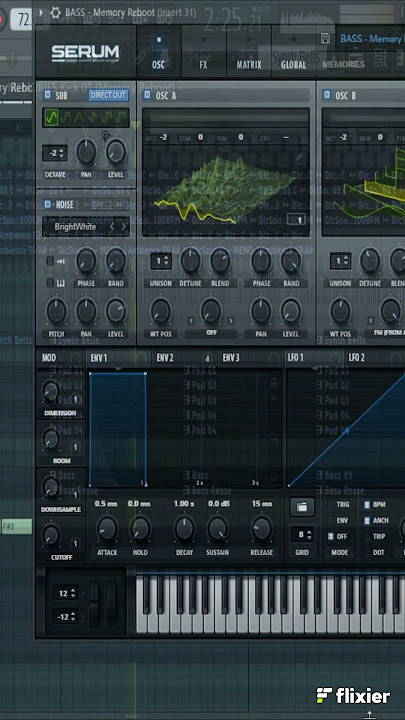The height and width of the screenshot is (720, 405).
Task: Adjust OSC B unison voice stepper
Action: [340, 261]
